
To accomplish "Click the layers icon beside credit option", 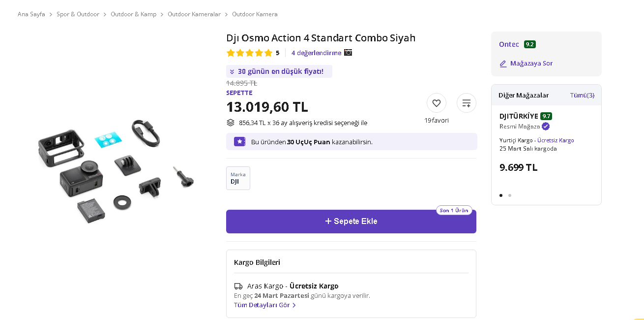I will 231,123.
